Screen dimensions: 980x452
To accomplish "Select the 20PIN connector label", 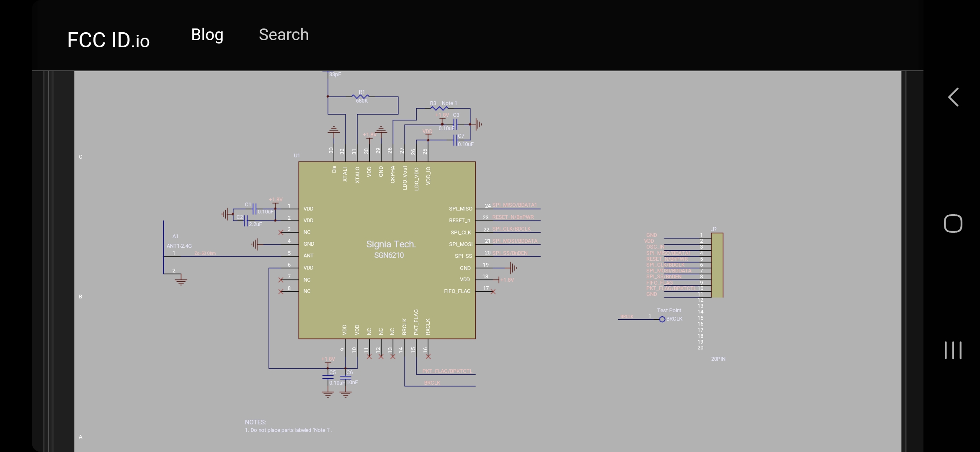I will coord(718,359).
